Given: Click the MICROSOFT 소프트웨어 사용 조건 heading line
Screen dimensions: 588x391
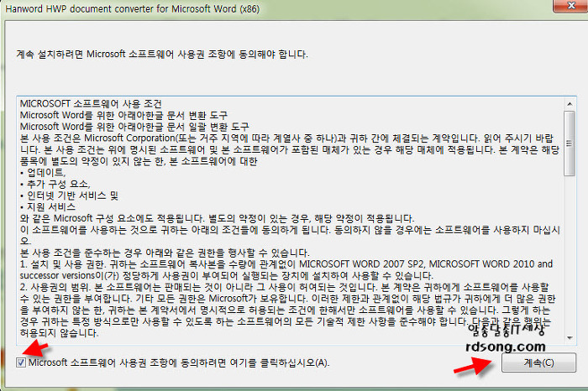Looking at the screenshot, I should [91, 103].
